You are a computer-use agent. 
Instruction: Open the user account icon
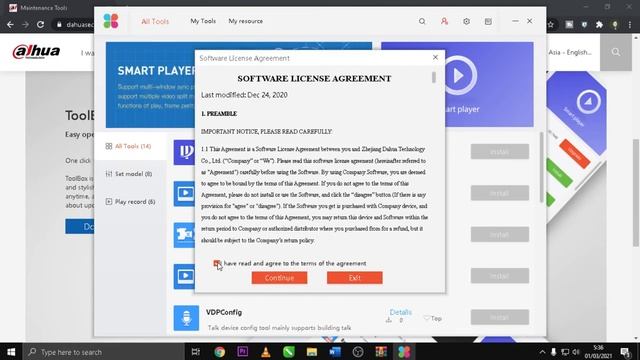[444, 21]
